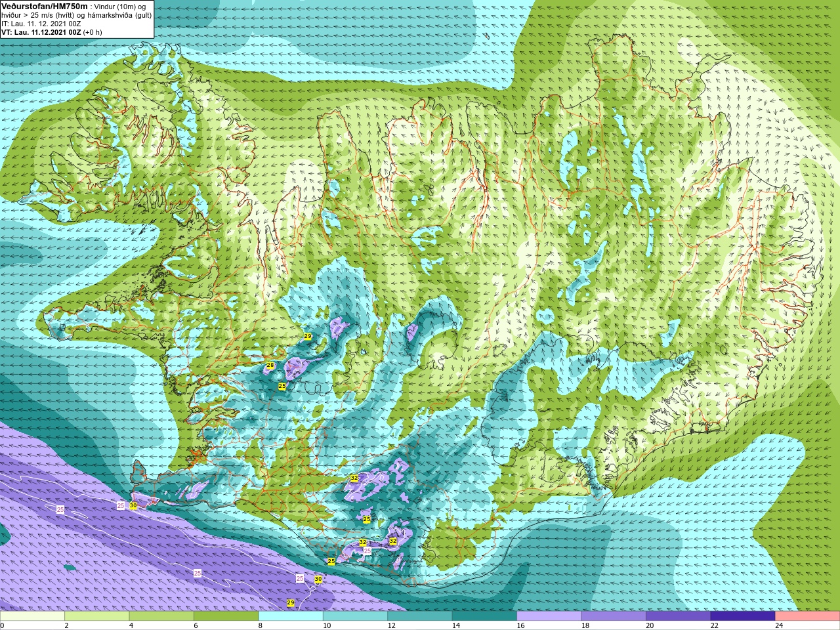
Task: Click the 0–2 m/s pale yellow legend swatch
Action: click(x=32, y=616)
